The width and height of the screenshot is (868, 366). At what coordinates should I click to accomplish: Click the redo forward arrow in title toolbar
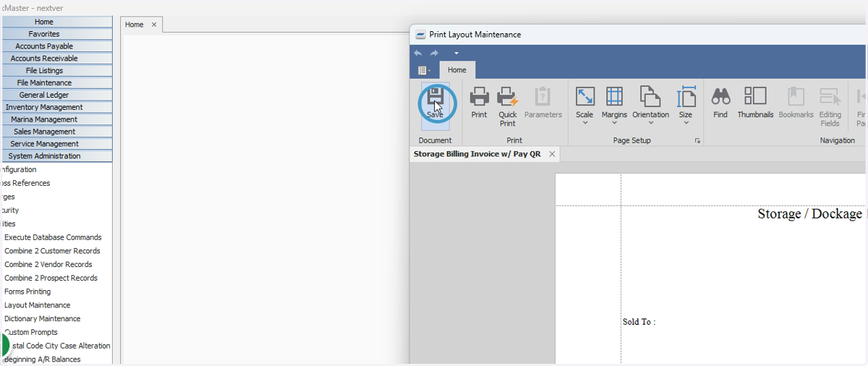coord(434,53)
